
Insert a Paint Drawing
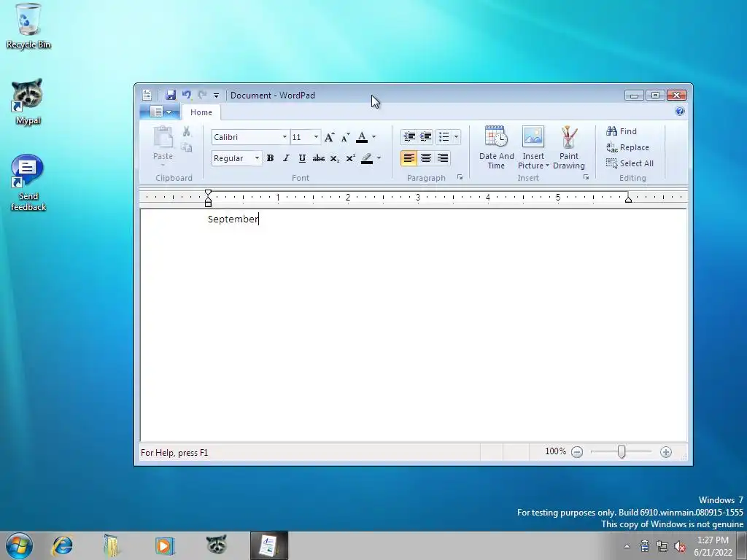(569, 147)
